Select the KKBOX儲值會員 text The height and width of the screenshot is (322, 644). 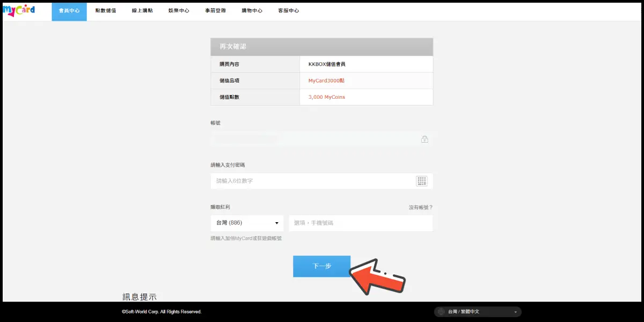point(327,64)
